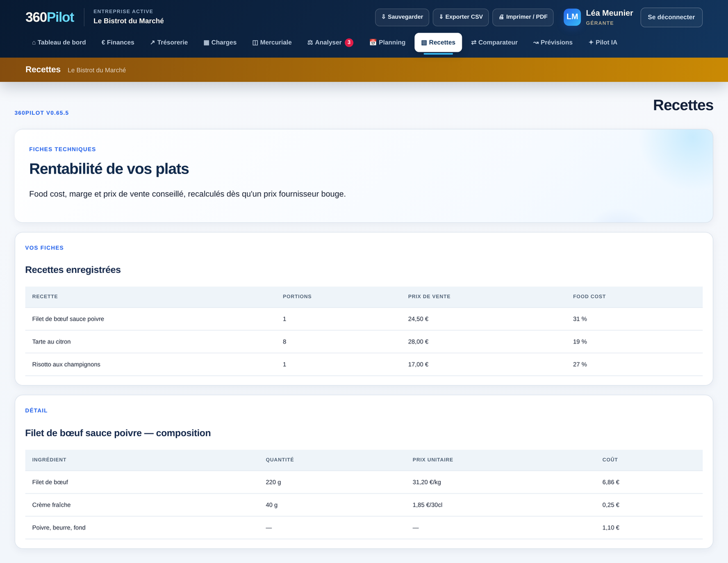Click Imprimer / PDF button
The image size is (728, 563).
[x=523, y=17]
